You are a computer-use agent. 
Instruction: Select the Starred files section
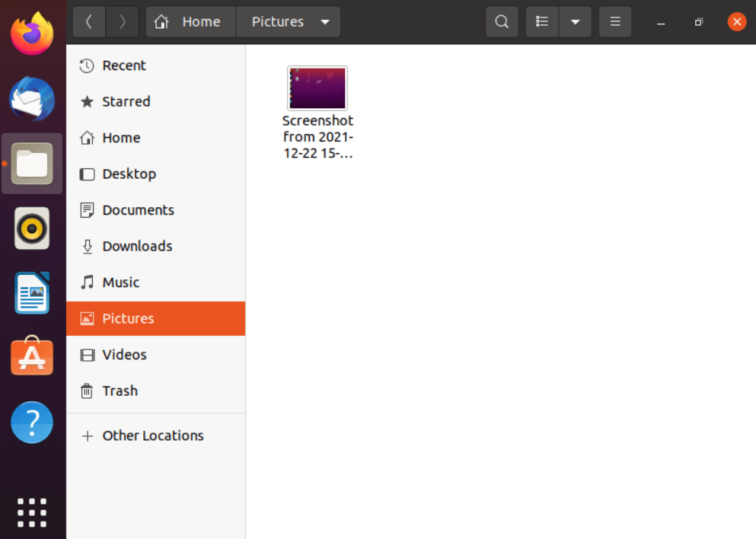coord(126,101)
